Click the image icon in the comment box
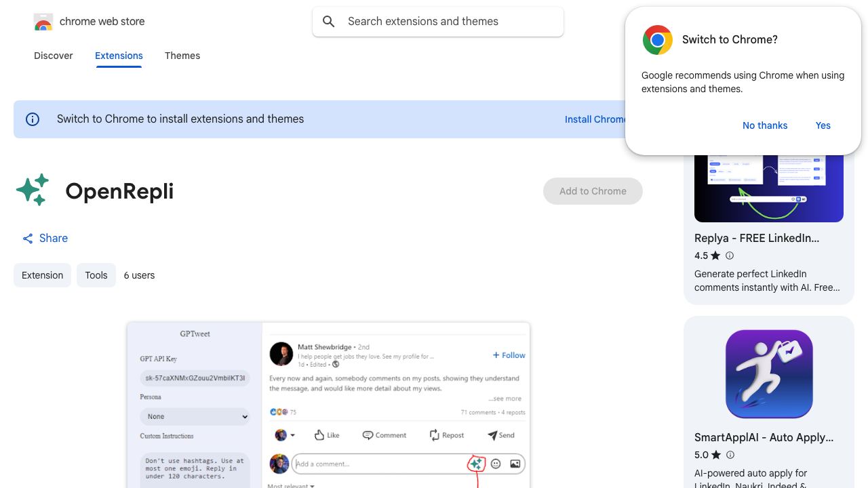This screenshot has height=488, width=868. pos(515,464)
